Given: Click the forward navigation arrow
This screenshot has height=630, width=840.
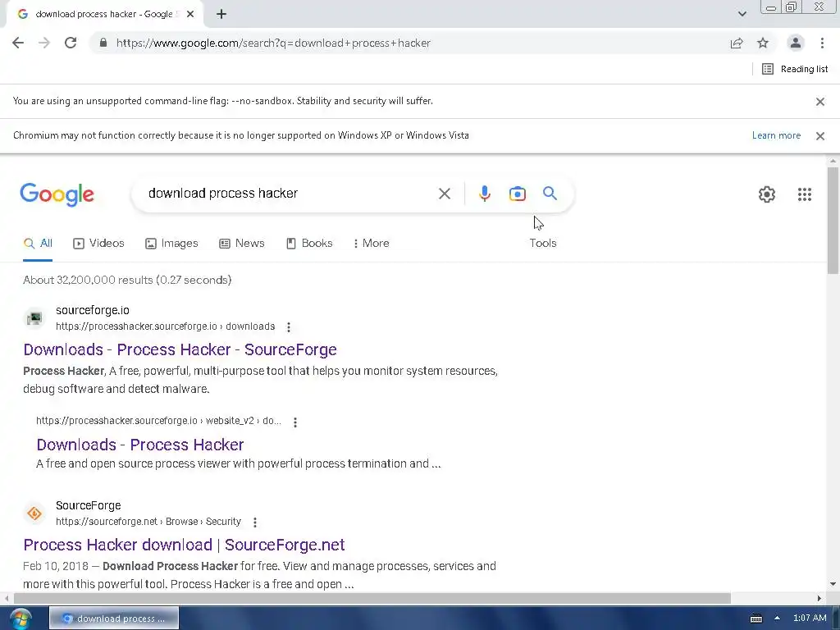Looking at the screenshot, I should pos(44,43).
